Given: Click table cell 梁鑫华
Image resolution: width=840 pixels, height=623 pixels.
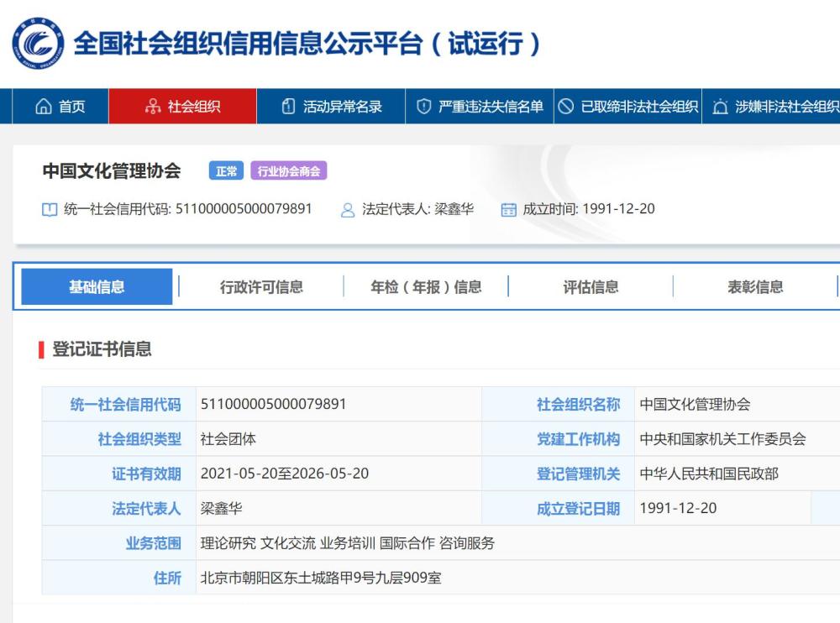Looking at the screenshot, I should [x=221, y=508].
